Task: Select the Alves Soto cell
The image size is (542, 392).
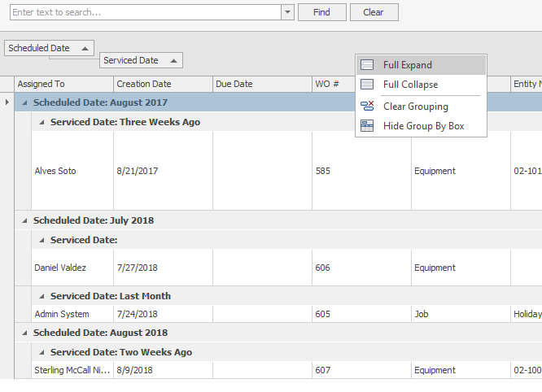Action: [x=72, y=171]
